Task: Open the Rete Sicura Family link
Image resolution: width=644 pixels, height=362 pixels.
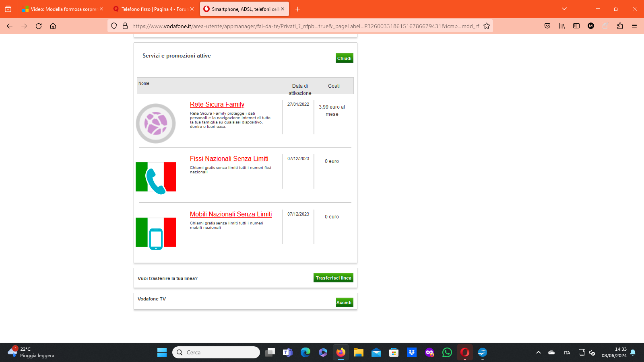Action: (217, 105)
